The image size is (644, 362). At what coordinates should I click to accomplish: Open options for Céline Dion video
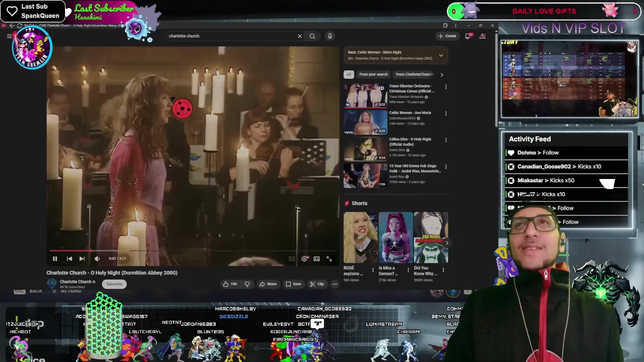(x=446, y=140)
